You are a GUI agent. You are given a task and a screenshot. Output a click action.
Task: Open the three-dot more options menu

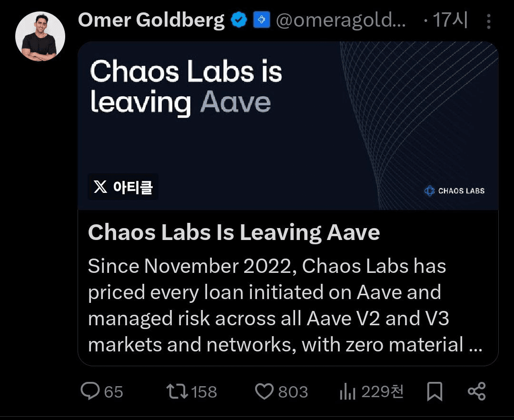[489, 21]
